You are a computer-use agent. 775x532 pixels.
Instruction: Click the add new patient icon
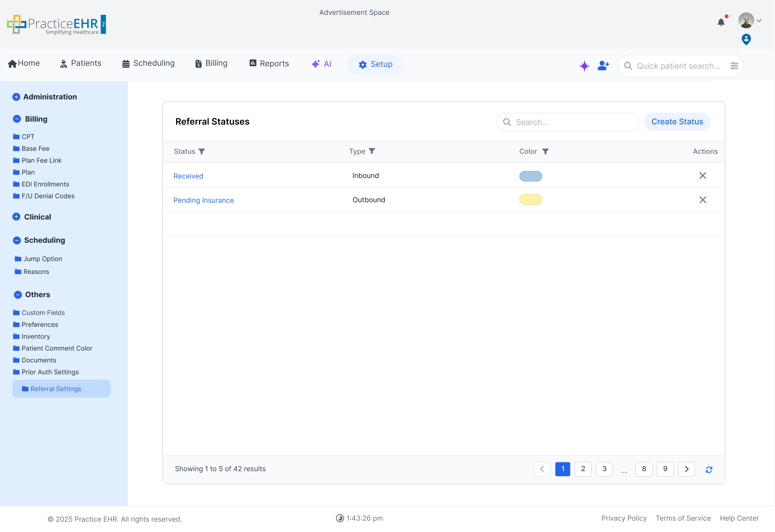[x=603, y=66]
